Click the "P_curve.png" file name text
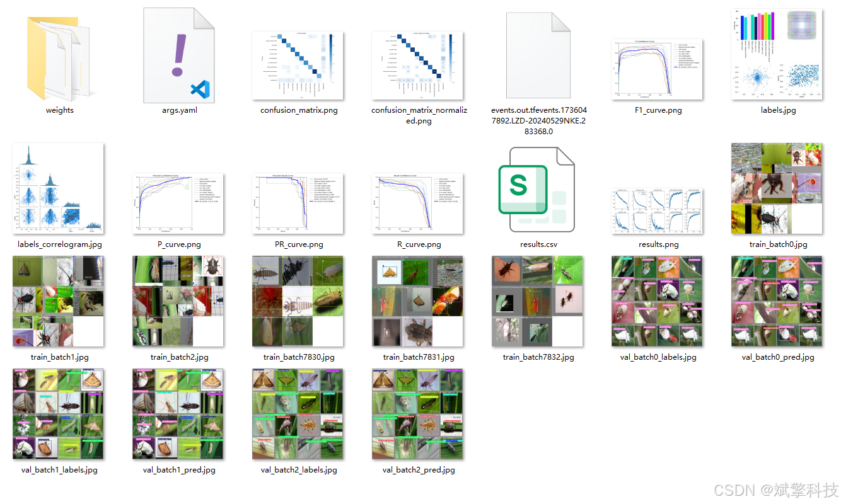This screenshot has width=841, height=504. [x=179, y=244]
